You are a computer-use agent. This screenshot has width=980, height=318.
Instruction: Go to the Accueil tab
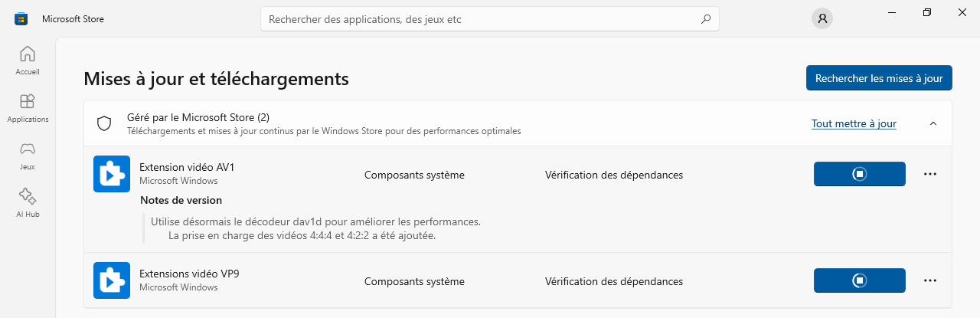(x=28, y=61)
